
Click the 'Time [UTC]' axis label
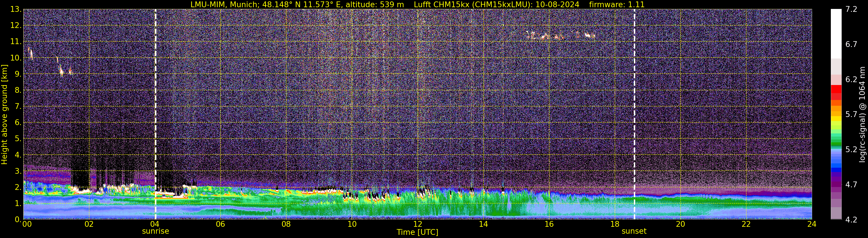point(417,232)
